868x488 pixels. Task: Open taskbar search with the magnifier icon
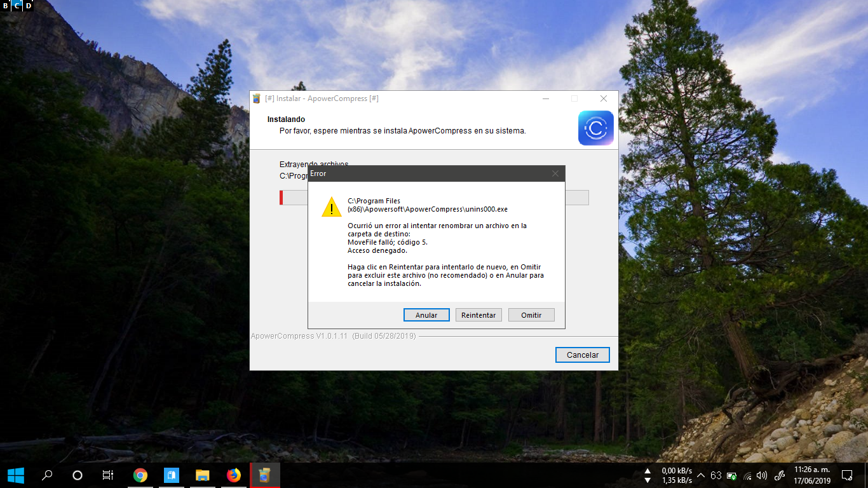coord(46,475)
